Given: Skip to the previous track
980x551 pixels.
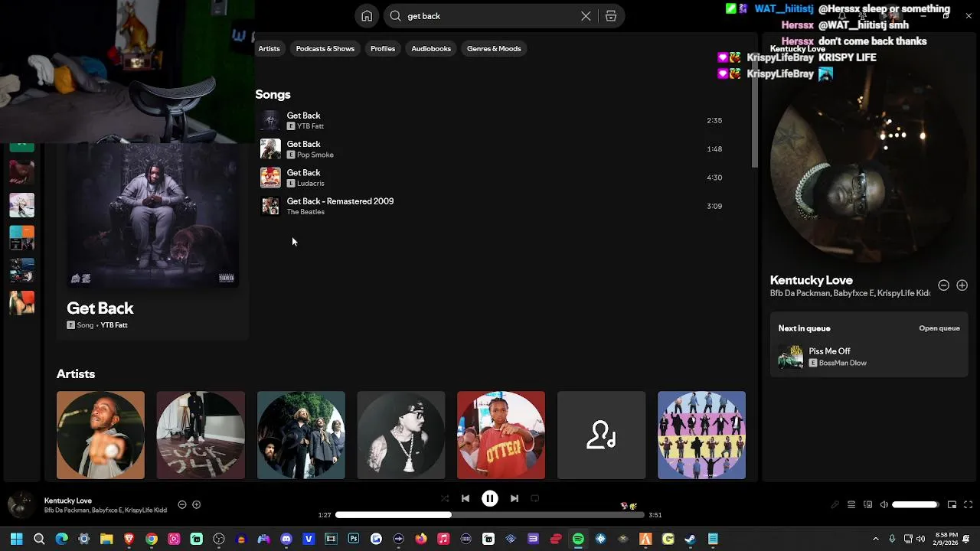Looking at the screenshot, I should pyautogui.click(x=465, y=498).
